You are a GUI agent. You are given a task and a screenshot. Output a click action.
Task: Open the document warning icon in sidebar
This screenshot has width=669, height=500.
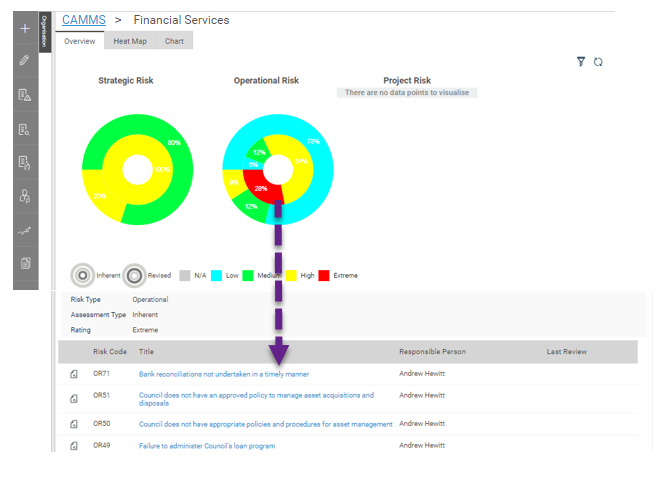[x=25, y=95]
